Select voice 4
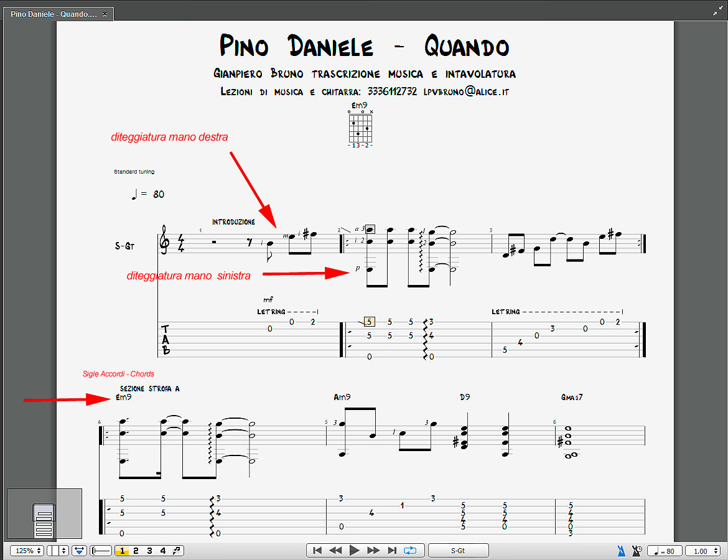 [x=163, y=551]
